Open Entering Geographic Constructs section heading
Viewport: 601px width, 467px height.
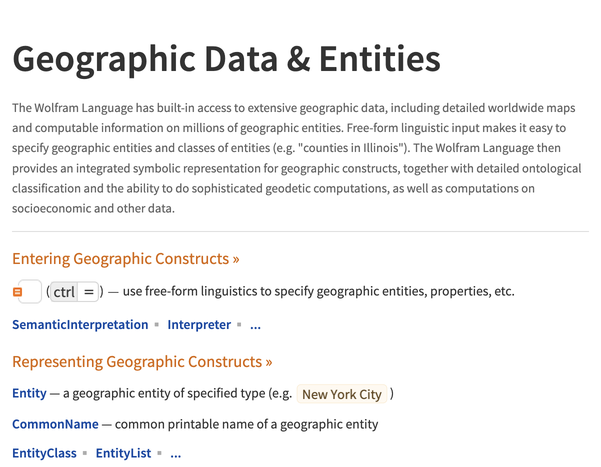[x=120, y=259]
